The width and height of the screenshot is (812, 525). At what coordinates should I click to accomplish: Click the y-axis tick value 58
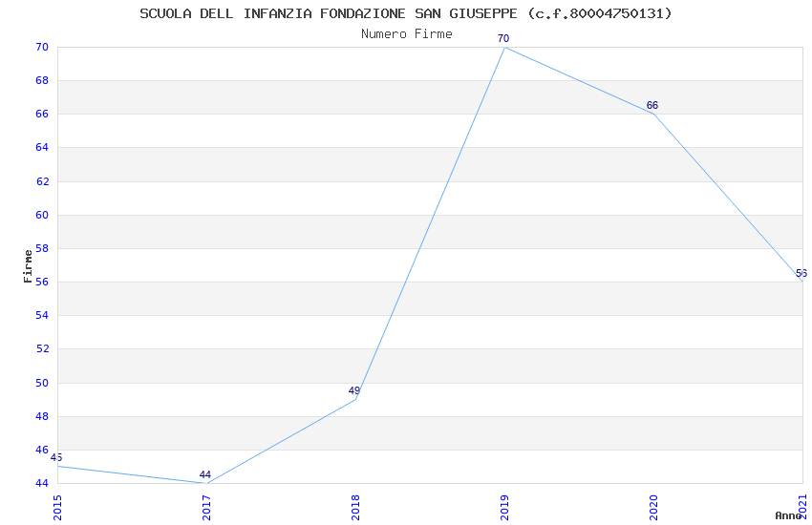pos(42,248)
